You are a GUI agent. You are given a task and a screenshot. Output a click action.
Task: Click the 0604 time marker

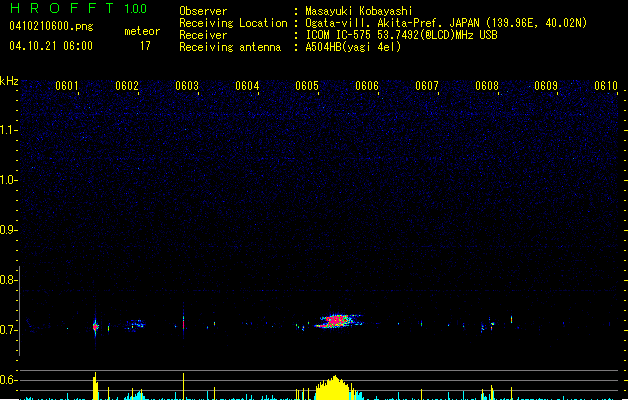coord(247,86)
